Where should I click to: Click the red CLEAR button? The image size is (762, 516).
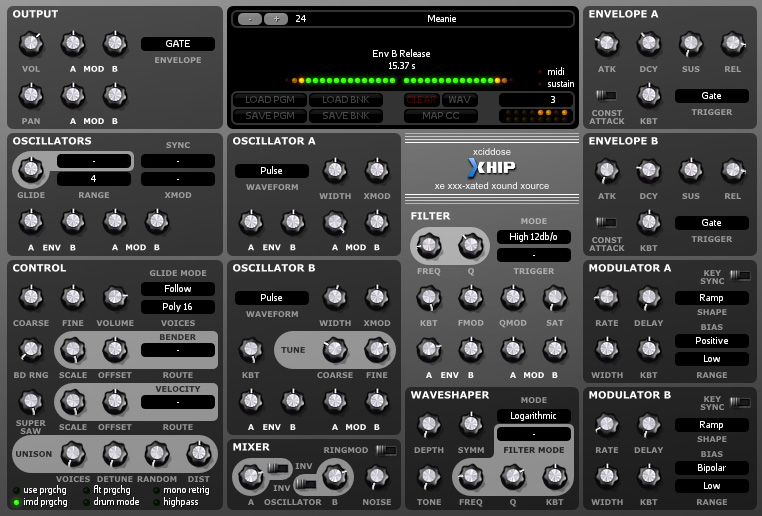pos(421,100)
